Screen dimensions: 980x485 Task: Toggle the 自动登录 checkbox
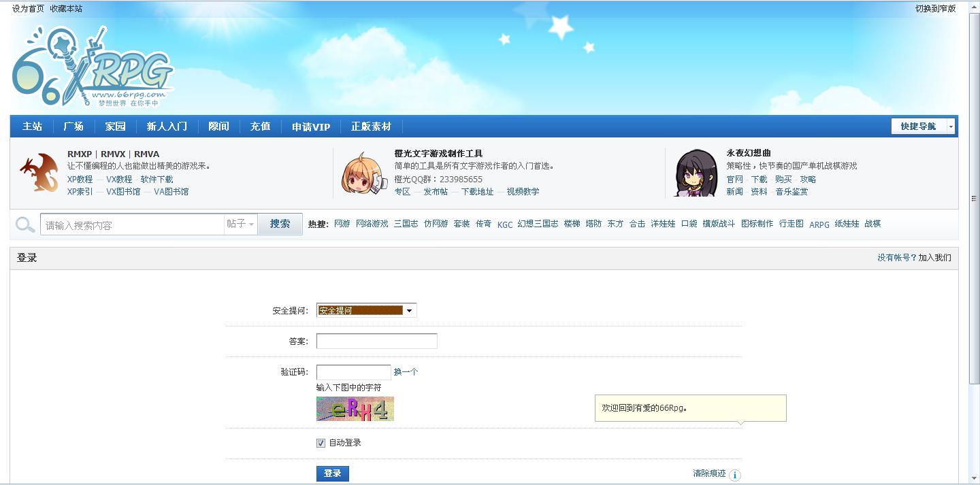click(x=321, y=443)
